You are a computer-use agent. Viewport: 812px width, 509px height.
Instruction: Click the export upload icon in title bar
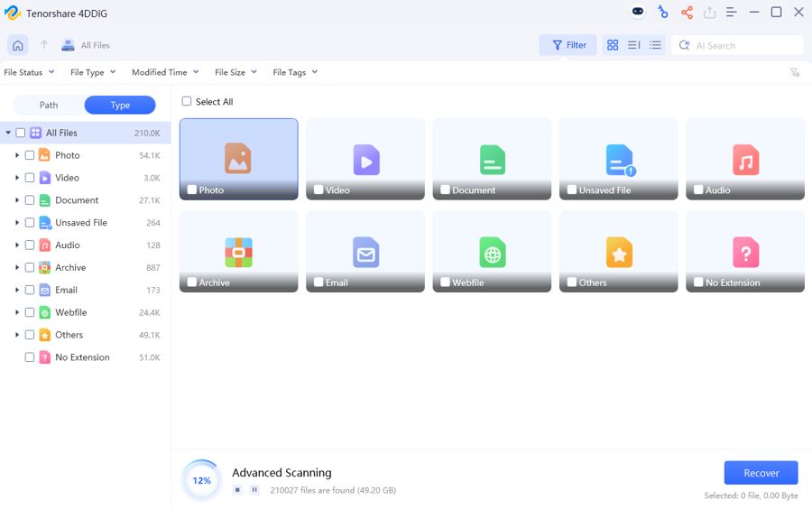(x=709, y=12)
